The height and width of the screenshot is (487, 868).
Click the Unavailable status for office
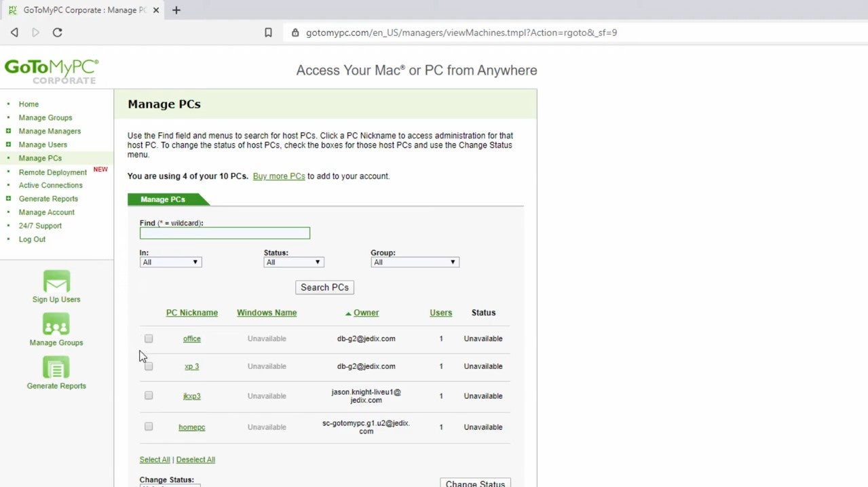click(483, 338)
